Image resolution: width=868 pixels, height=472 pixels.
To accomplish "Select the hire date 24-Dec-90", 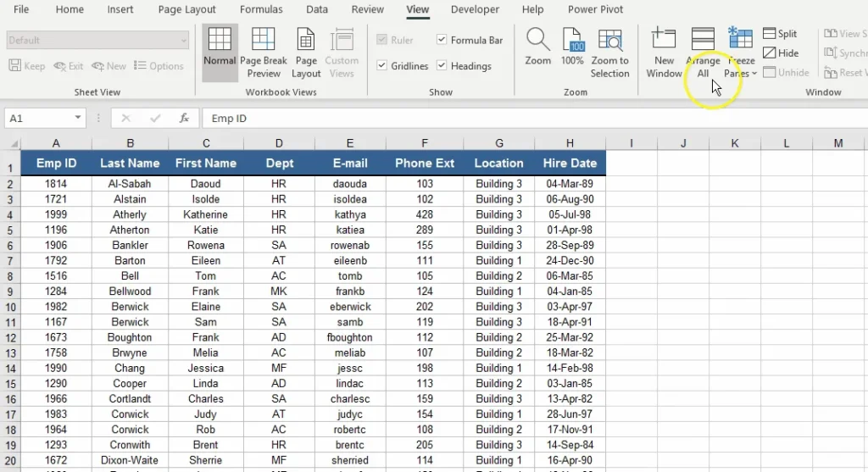I will click(570, 261).
